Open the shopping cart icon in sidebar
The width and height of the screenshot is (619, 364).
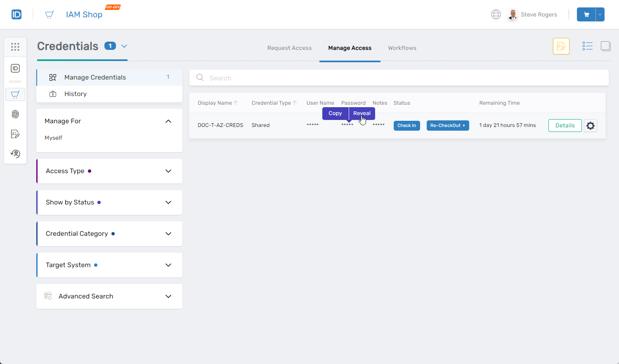click(x=15, y=94)
